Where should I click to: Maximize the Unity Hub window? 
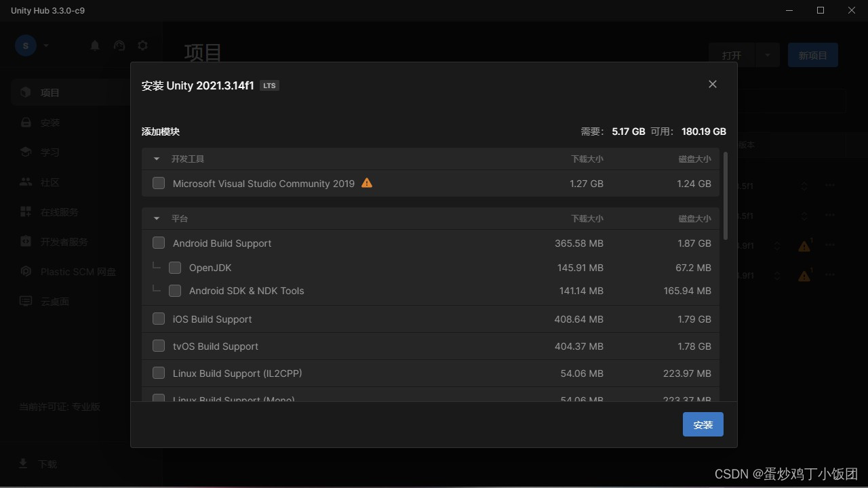pyautogui.click(x=821, y=10)
